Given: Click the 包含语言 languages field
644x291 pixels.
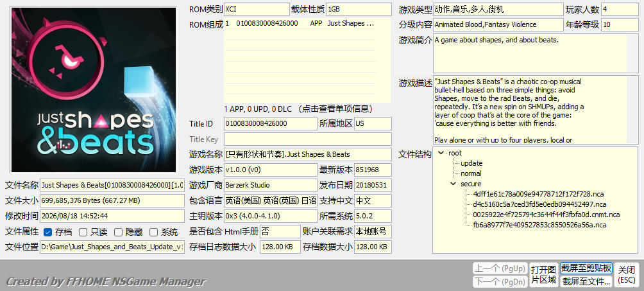Looking at the screenshot, I should click(271, 200).
